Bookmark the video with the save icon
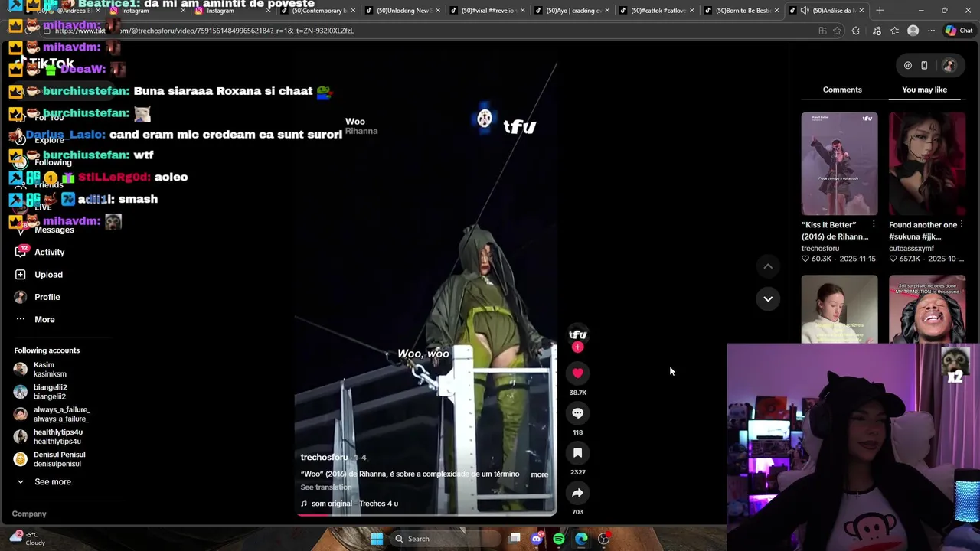The height and width of the screenshot is (551, 980). 577,453
